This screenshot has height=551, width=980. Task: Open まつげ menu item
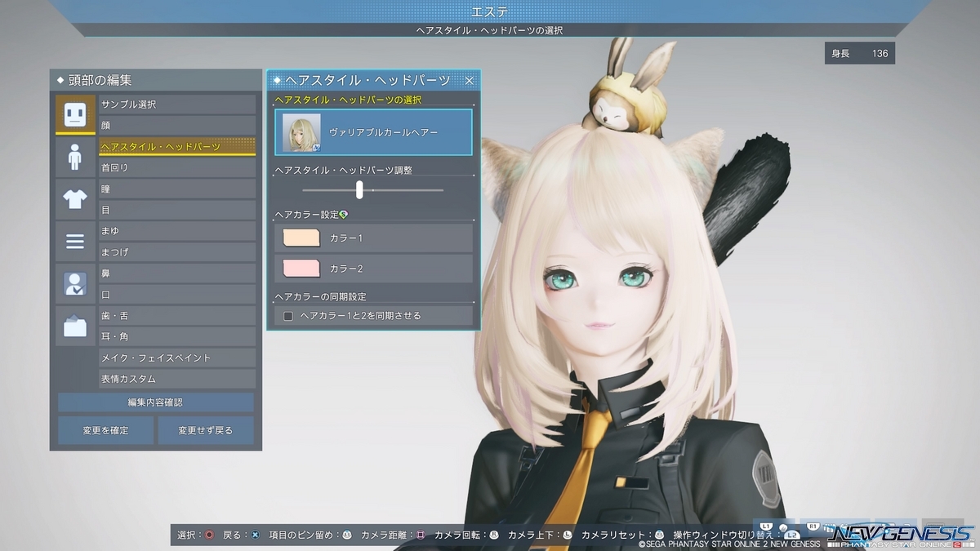pos(177,253)
